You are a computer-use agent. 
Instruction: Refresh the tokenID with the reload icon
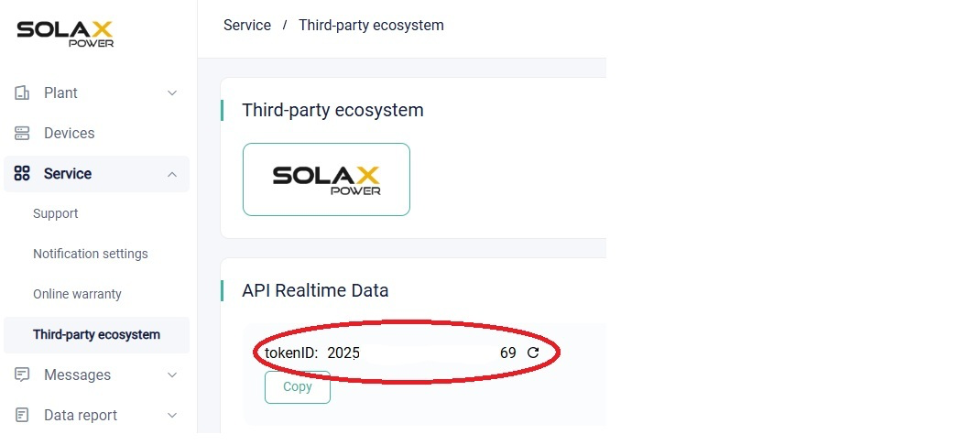533,353
